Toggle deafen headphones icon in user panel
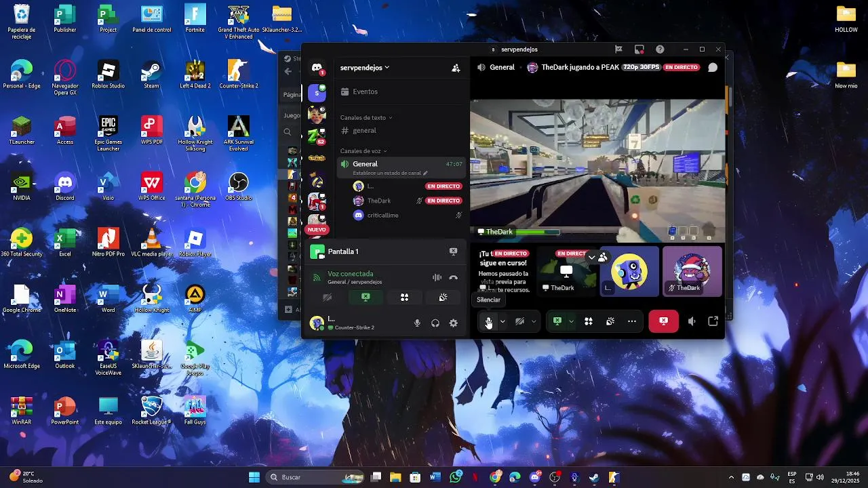868x488 pixels. click(435, 323)
